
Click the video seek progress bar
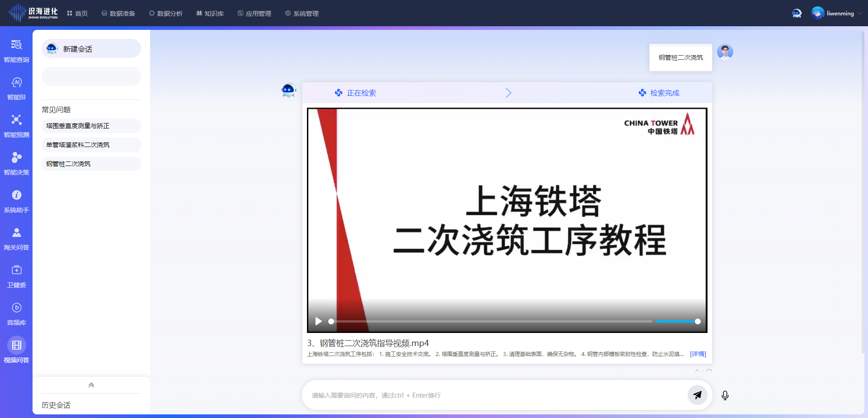point(491,321)
